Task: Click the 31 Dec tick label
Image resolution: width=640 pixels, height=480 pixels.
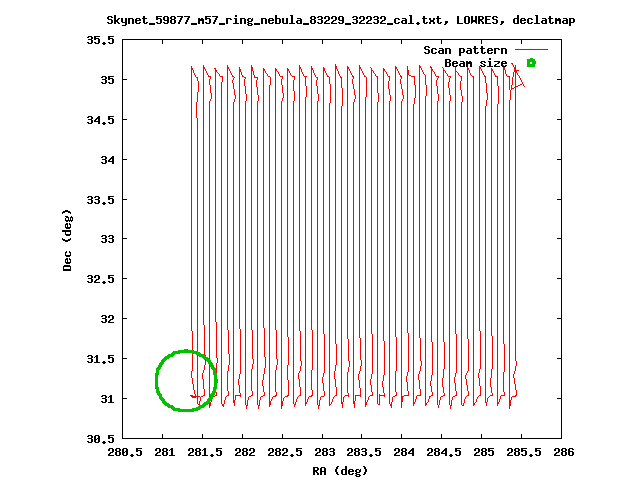Action: tap(108, 399)
